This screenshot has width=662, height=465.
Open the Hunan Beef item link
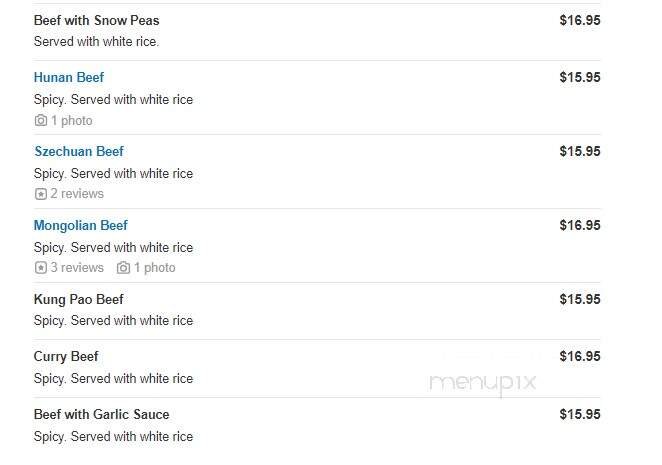coord(69,77)
